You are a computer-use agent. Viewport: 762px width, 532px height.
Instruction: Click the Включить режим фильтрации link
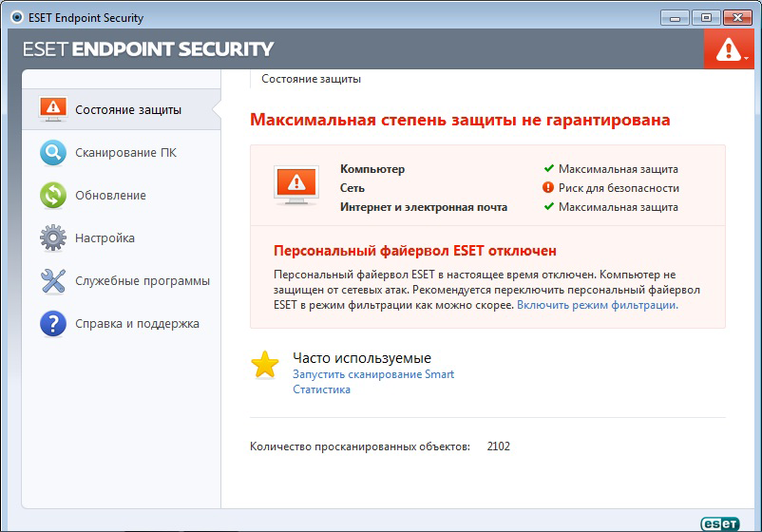tap(597, 305)
